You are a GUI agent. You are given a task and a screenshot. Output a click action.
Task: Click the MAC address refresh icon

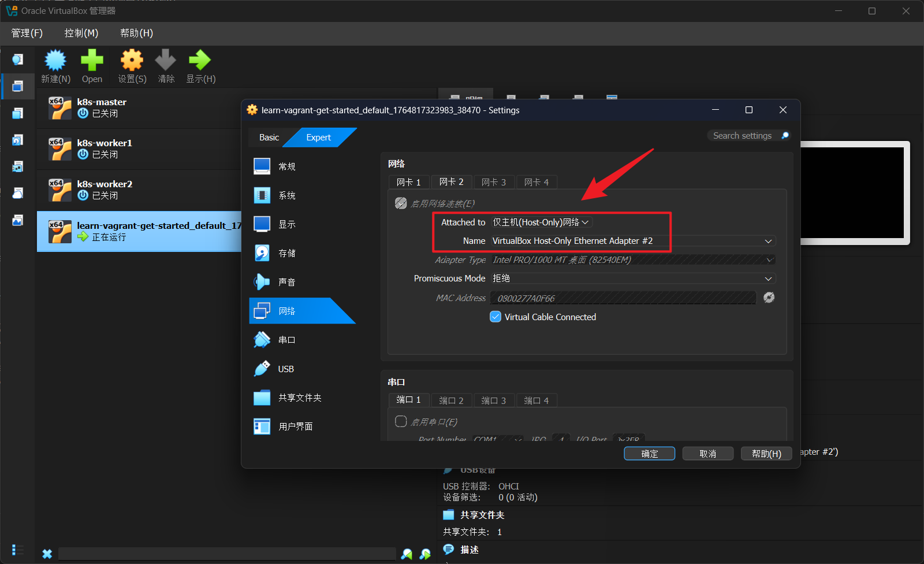coord(769,298)
